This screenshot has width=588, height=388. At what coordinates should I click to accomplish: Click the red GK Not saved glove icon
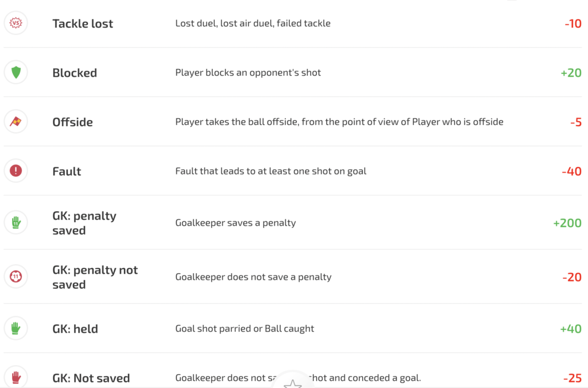[x=16, y=377]
